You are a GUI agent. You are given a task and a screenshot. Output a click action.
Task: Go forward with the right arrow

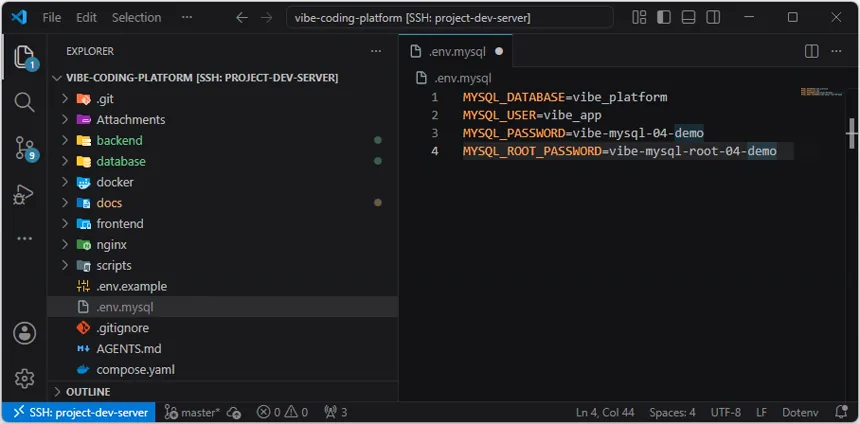pos(267,18)
